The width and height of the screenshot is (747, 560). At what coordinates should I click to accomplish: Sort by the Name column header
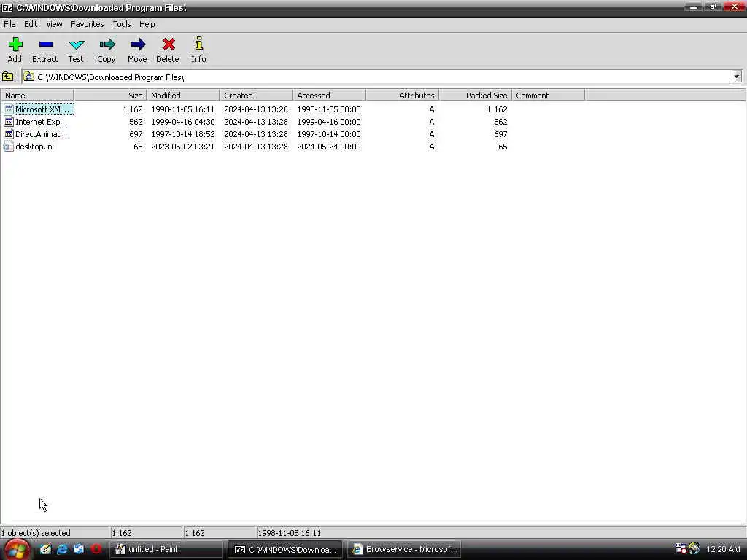[x=37, y=96]
